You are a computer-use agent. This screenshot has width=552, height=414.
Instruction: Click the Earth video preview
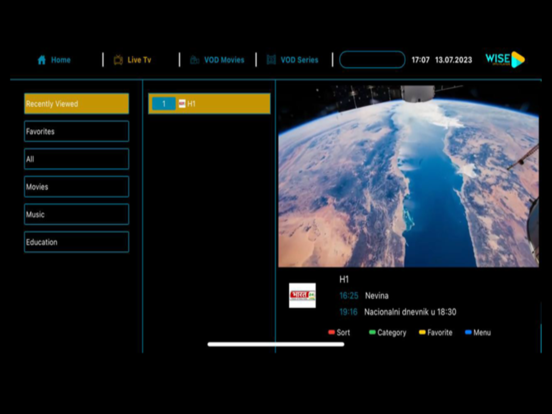(x=408, y=176)
